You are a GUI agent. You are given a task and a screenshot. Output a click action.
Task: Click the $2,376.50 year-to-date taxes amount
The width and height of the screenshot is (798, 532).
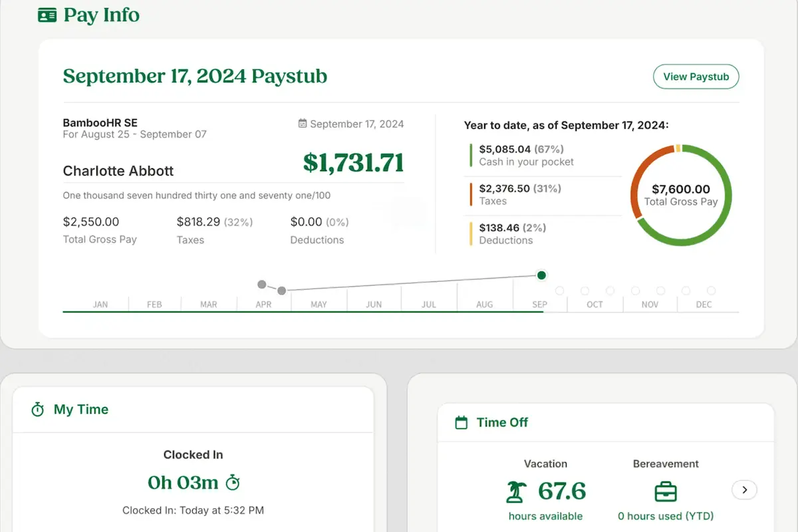(x=505, y=188)
